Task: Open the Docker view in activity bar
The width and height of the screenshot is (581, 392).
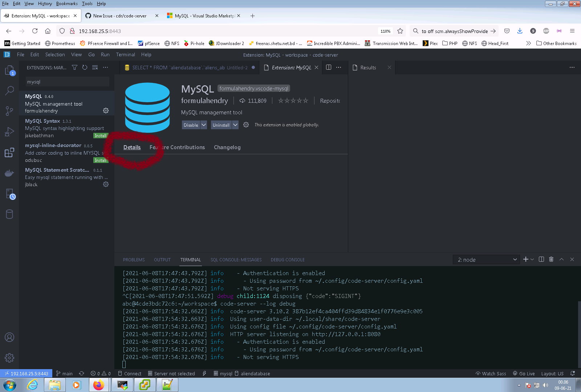Action: pos(9,173)
